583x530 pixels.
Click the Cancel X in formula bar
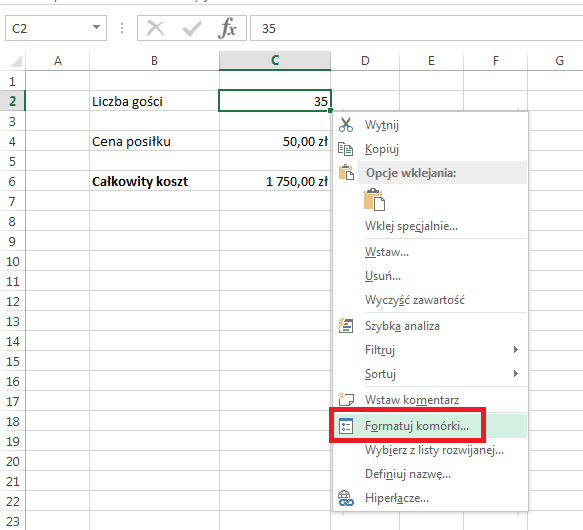click(x=155, y=28)
